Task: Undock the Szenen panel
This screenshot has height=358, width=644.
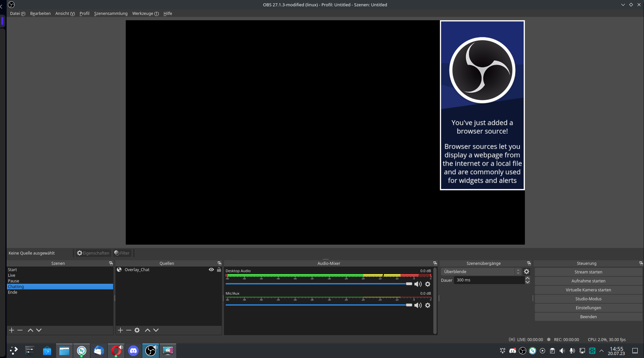Action: tap(111, 263)
